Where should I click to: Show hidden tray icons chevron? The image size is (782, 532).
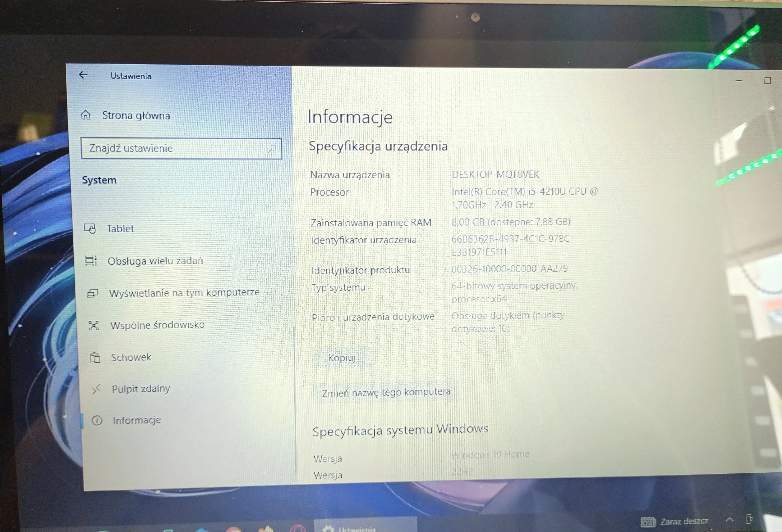point(729,520)
